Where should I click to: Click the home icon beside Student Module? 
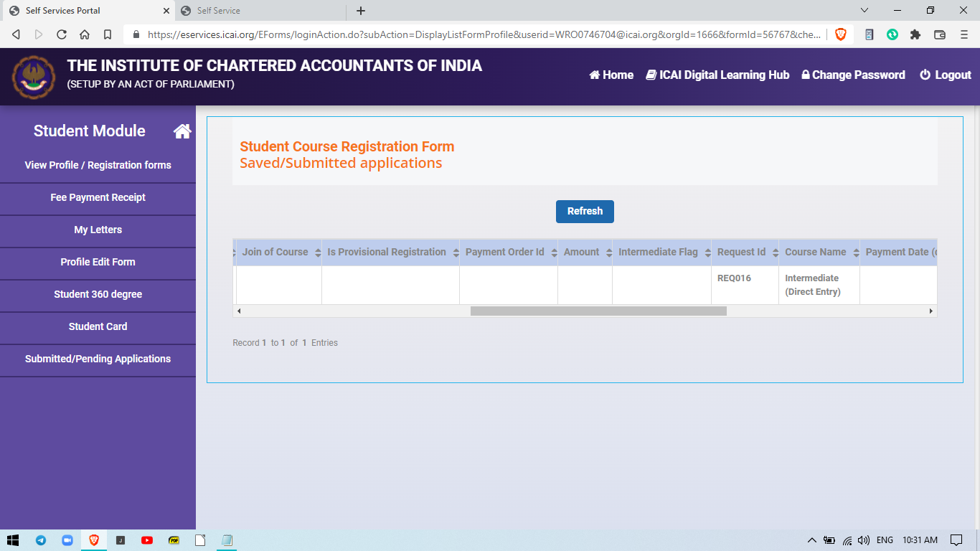click(x=182, y=131)
